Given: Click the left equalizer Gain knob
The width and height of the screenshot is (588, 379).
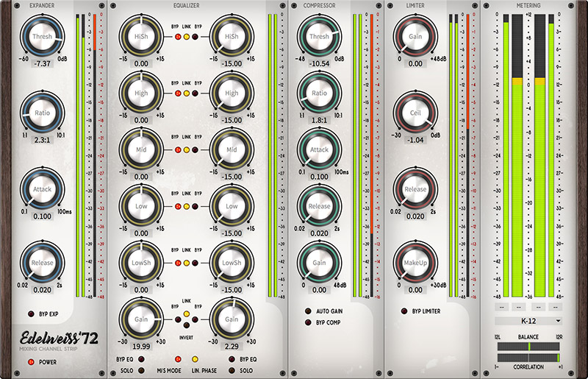Looking at the screenshot, I should 140,319.
